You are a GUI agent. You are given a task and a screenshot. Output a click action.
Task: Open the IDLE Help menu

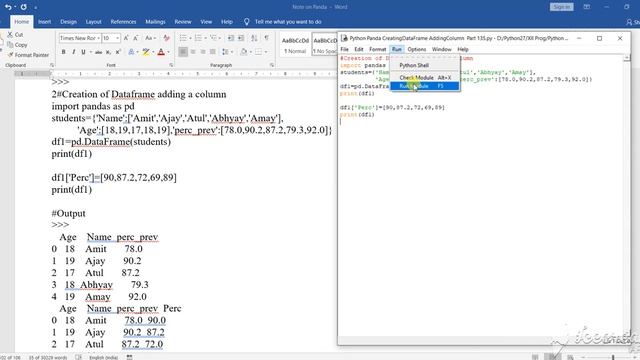coord(463,49)
